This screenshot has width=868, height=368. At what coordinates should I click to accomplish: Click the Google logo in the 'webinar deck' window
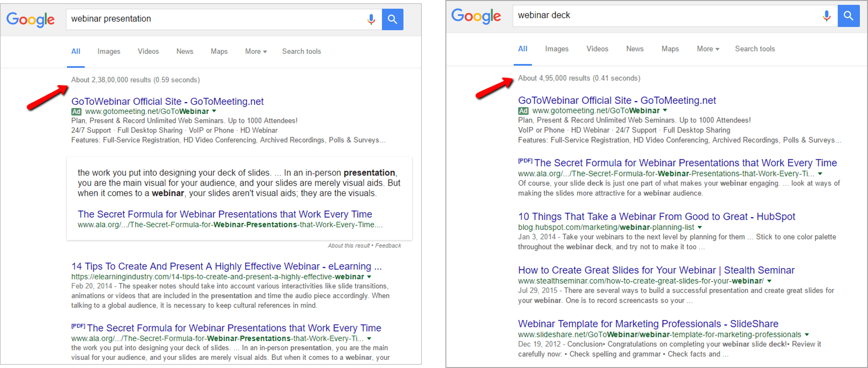point(476,16)
